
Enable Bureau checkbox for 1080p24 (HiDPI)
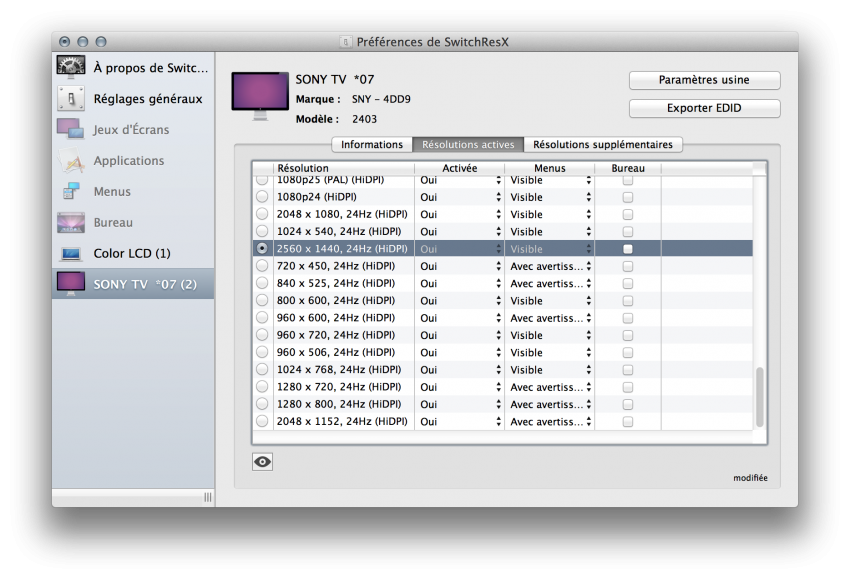[x=628, y=197]
